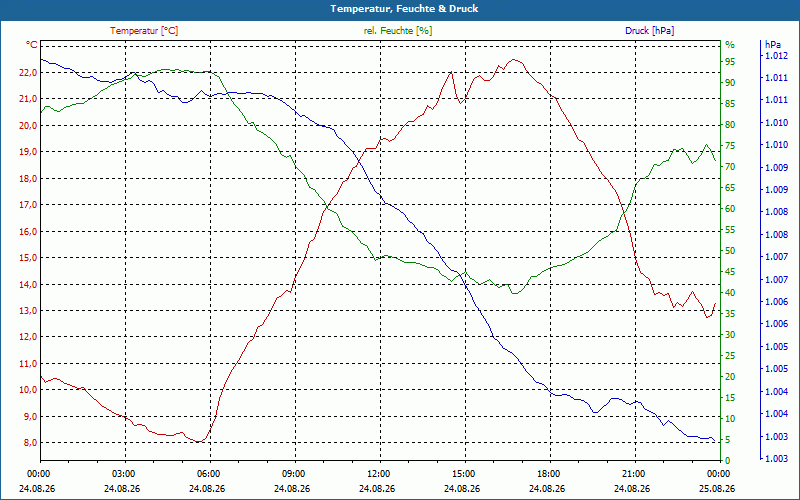Click the green '65' humidity axis value
This screenshot has width=800, height=500.
click(730, 188)
